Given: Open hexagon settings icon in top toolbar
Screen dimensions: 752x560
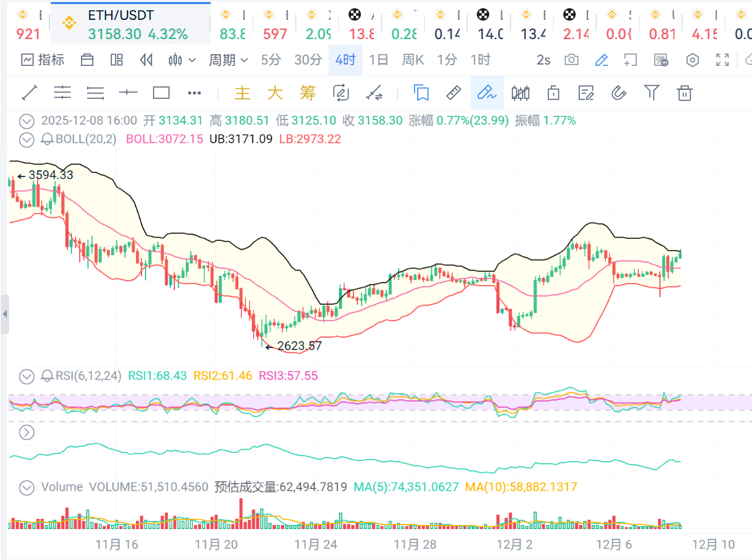Looking at the screenshot, I should (692, 60).
